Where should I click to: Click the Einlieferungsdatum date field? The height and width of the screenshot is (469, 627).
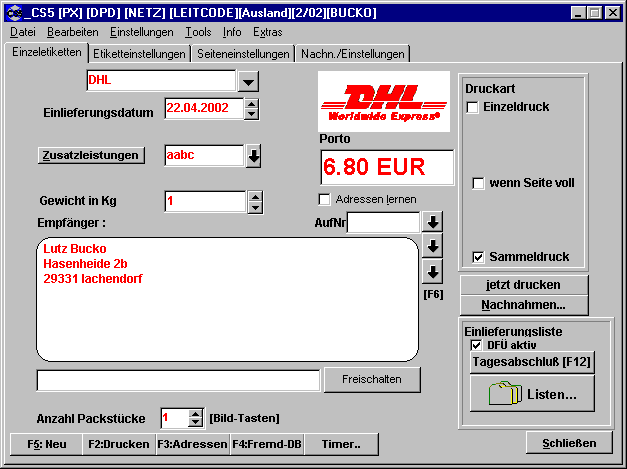(204, 109)
